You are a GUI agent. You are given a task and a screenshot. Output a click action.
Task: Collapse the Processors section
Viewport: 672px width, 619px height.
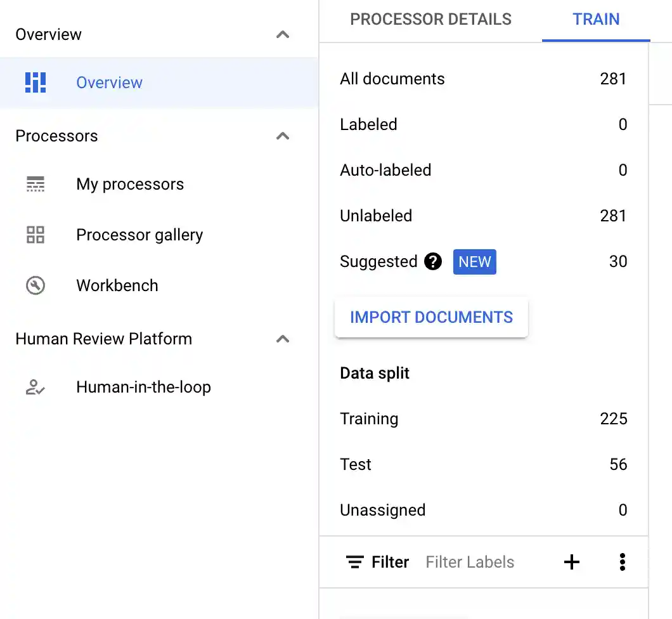coord(283,136)
